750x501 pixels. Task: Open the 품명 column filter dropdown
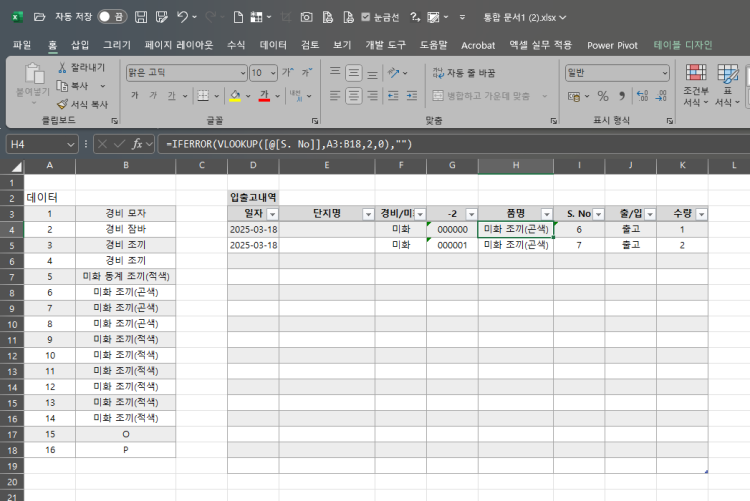pyautogui.click(x=547, y=214)
